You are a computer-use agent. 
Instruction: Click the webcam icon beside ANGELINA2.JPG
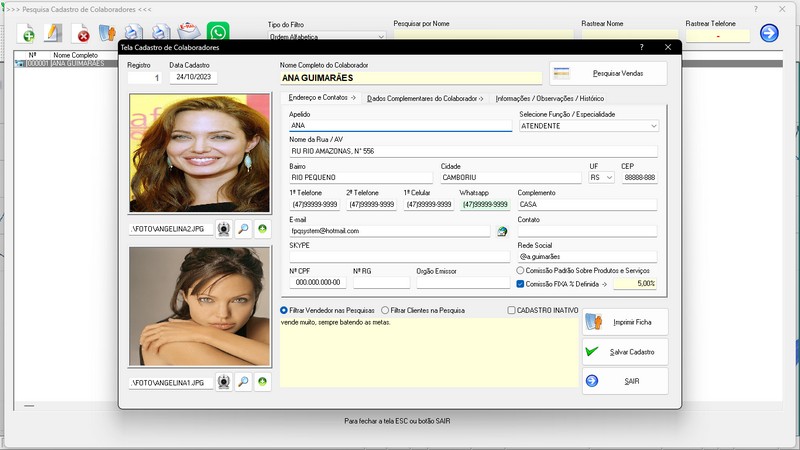[224, 230]
